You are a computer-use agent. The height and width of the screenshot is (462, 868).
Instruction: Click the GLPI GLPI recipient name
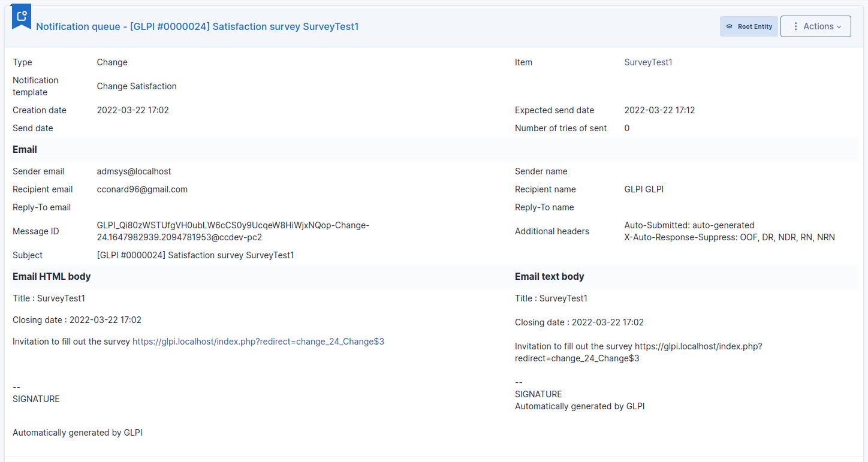[x=644, y=189]
